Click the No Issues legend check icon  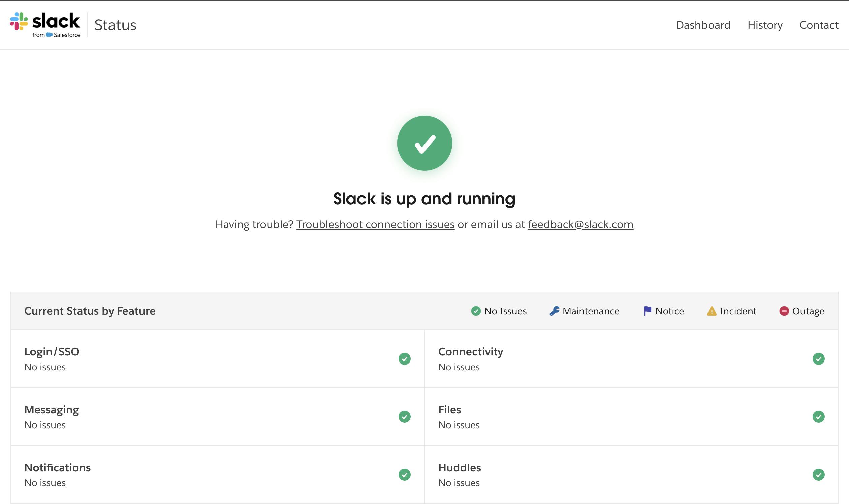(476, 311)
